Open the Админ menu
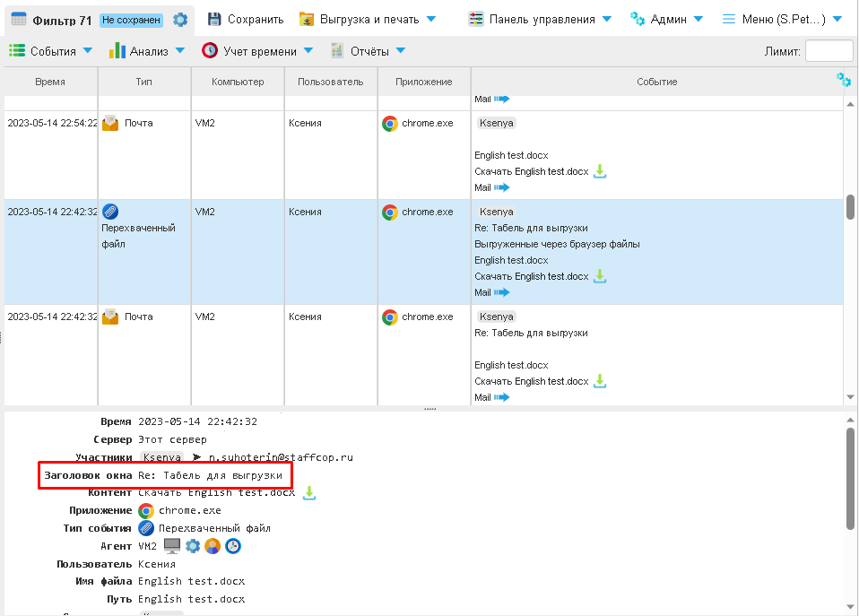Viewport: 859px width, 616px height. (x=666, y=19)
